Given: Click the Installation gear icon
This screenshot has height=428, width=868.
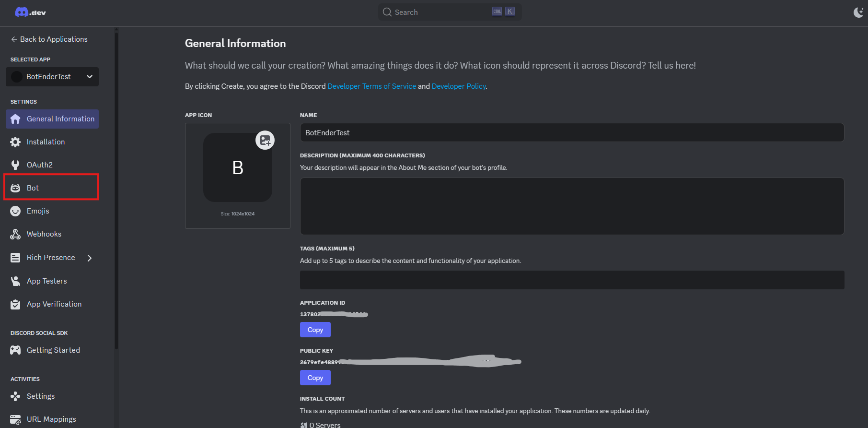Looking at the screenshot, I should coord(15,142).
